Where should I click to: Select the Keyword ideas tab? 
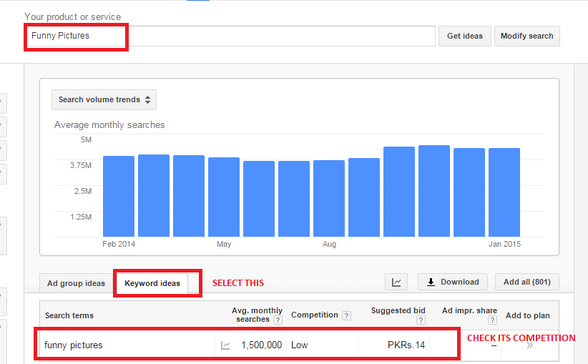click(152, 283)
